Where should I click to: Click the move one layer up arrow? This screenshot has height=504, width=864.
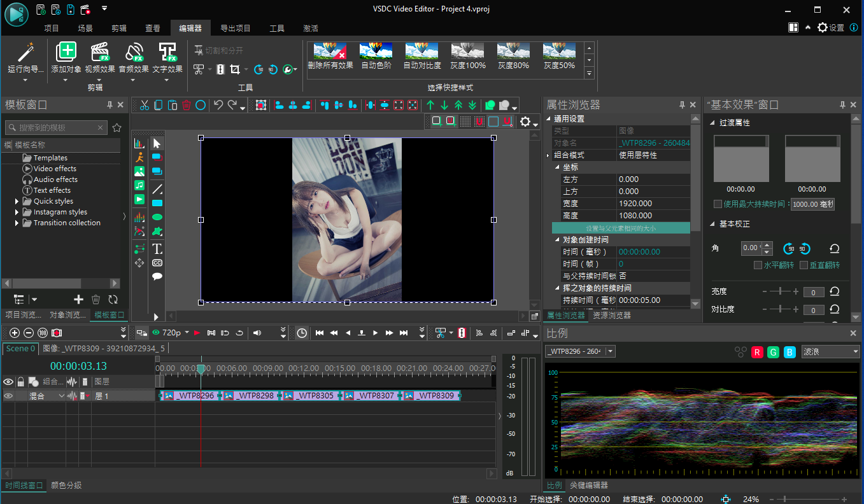coord(430,105)
